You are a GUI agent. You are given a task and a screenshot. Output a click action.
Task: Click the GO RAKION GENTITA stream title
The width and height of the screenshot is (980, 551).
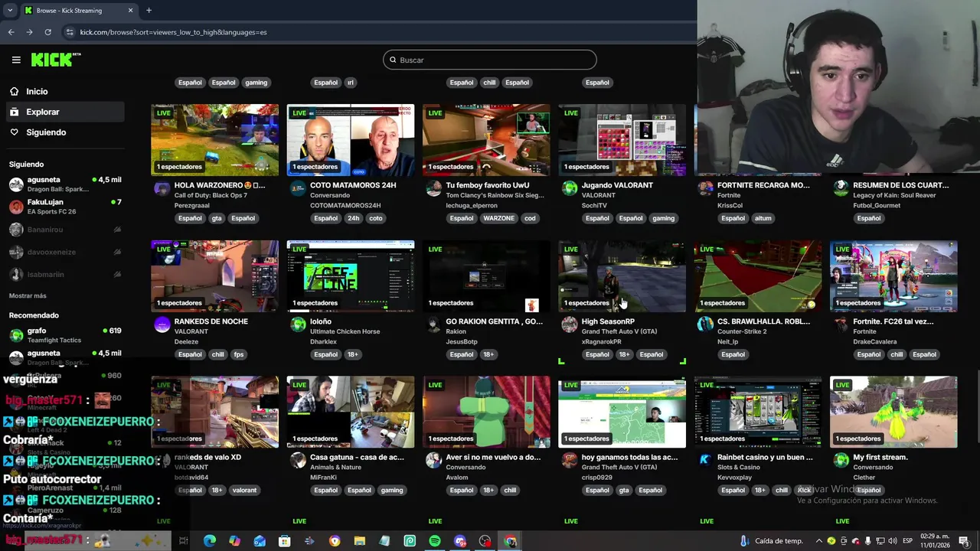[x=495, y=321]
